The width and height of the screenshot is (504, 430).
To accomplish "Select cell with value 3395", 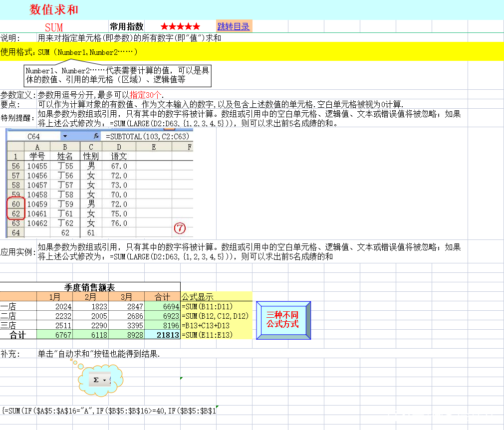I will click(127, 325).
